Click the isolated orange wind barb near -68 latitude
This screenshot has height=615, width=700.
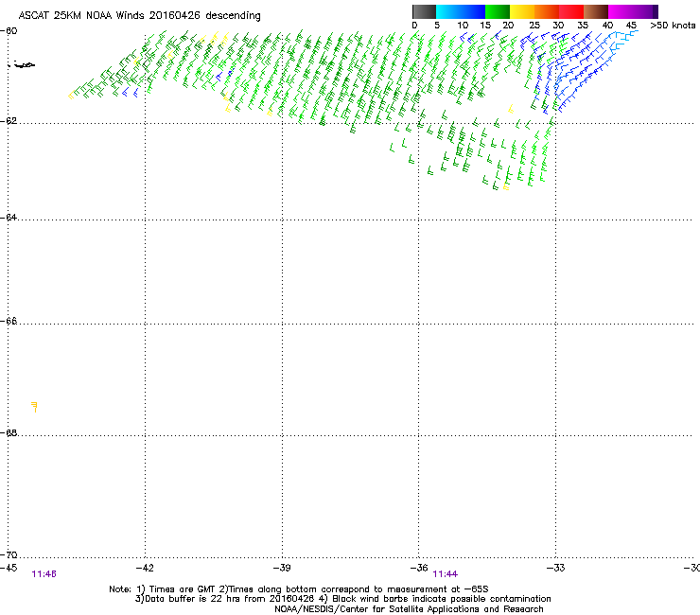tap(34, 407)
